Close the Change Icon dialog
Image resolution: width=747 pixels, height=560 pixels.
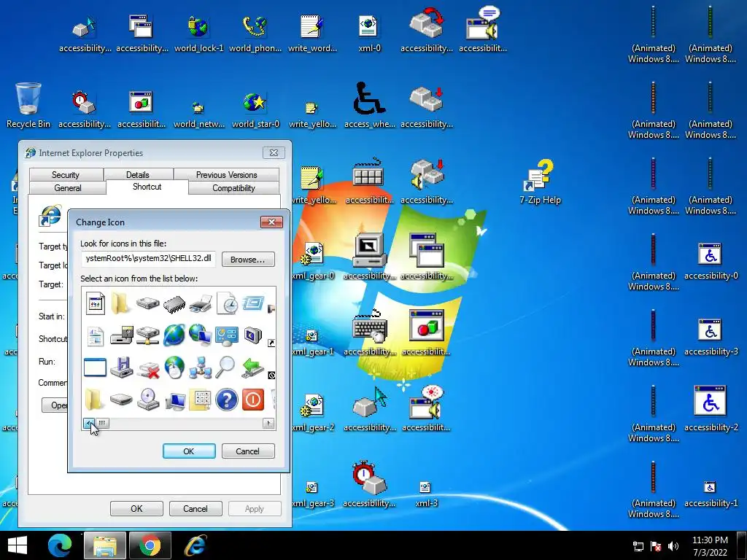271,222
